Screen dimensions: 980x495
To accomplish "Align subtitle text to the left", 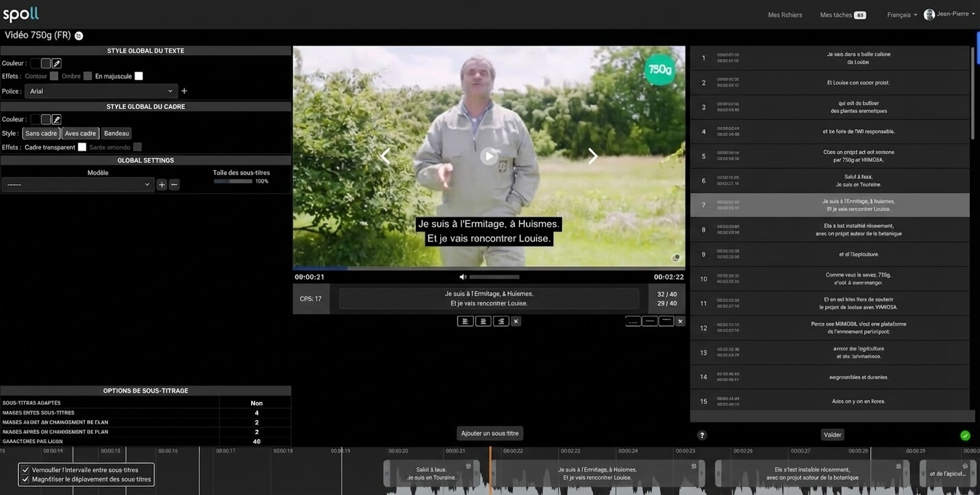I will 465,321.
